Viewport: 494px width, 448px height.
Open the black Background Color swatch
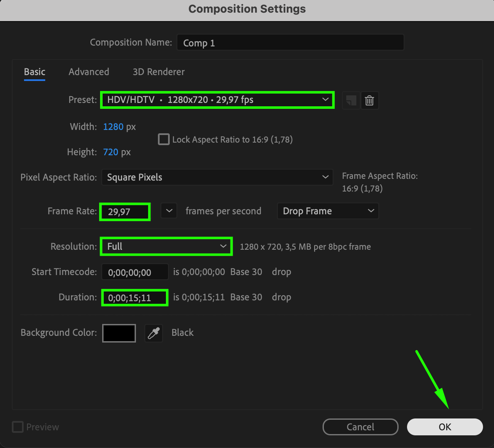(119, 333)
